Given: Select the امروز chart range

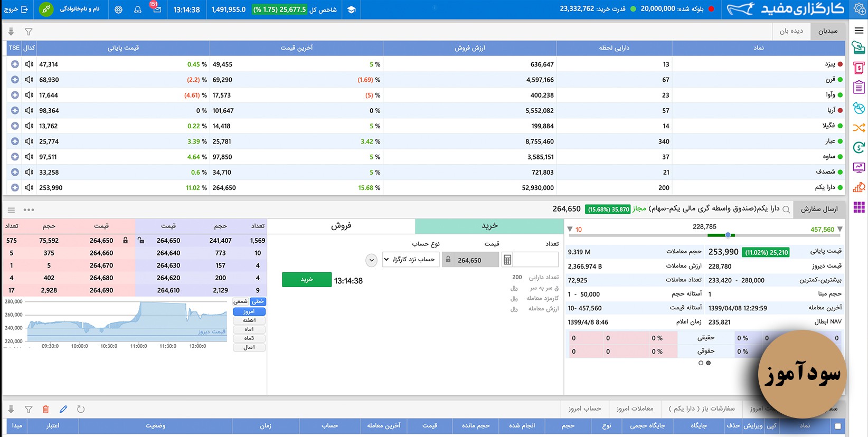Looking at the screenshot, I should click(249, 311).
